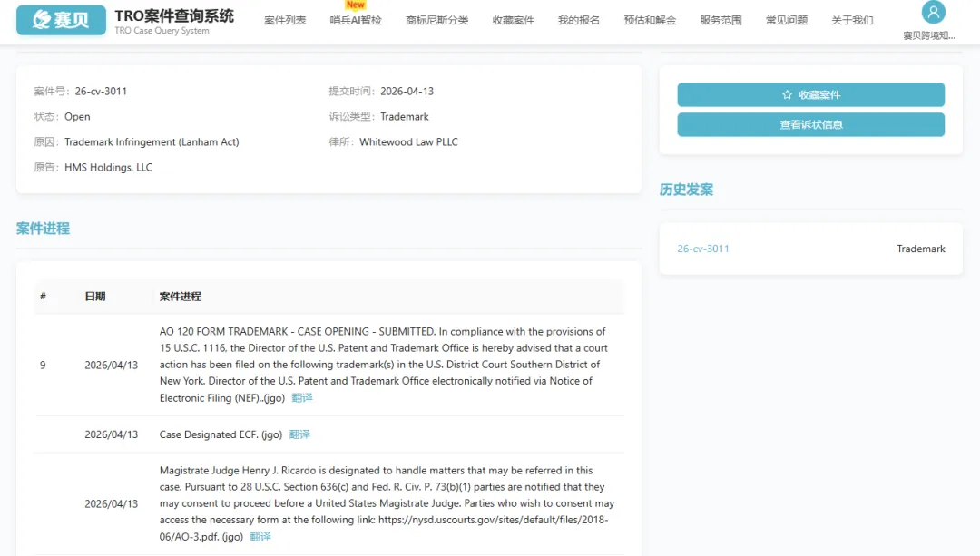Click the TRO案件查询系统 title

pyautogui.click(x=174, y=15)
